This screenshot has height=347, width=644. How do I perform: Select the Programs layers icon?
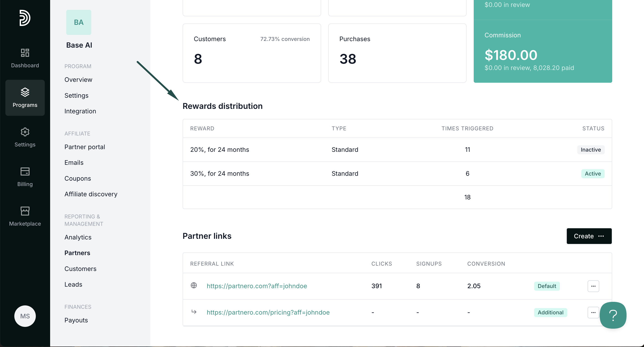(x=25, y=92)
